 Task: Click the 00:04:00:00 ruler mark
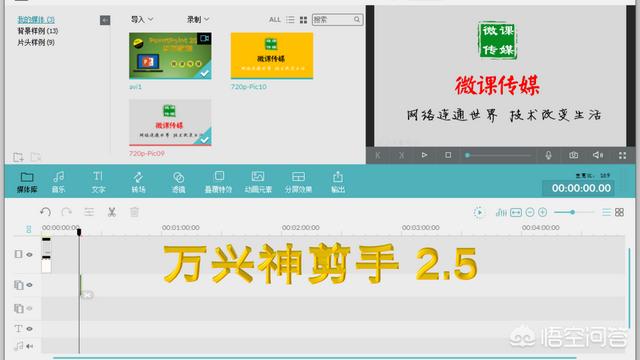[540, 228]
